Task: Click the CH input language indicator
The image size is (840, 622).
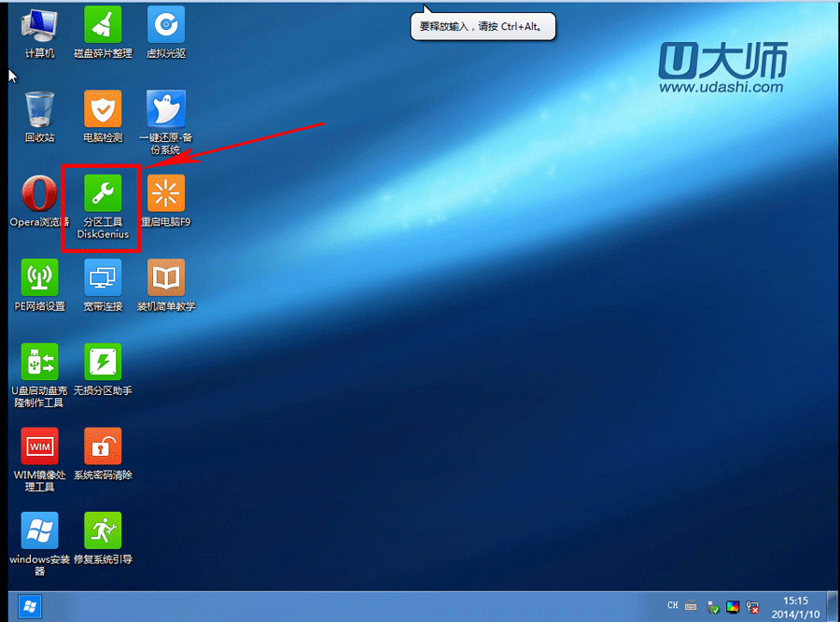Action: tap(673, 606)
